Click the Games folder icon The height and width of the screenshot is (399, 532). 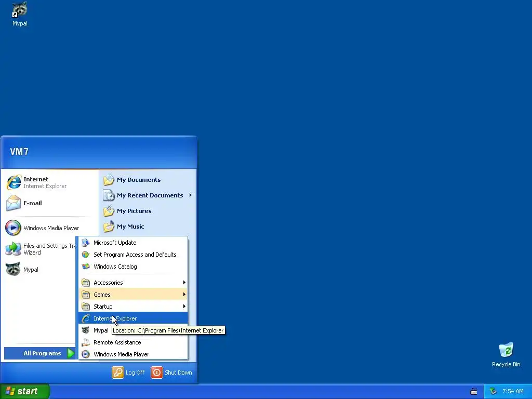[x=86, y=295]
